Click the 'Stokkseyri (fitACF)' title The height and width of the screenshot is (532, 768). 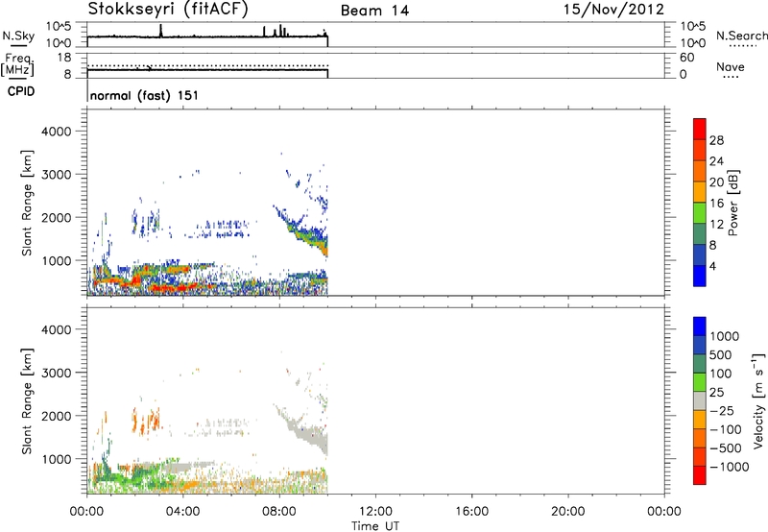click(x=168, y=10)
